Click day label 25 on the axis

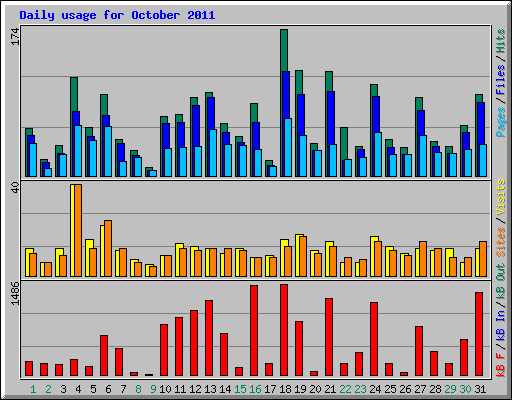[x=390, y=389]
